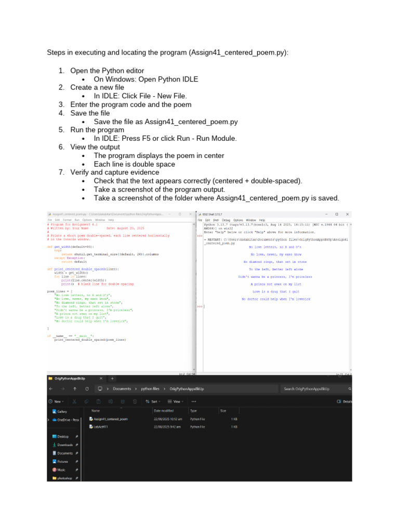Open Edit menu in IDLE editor window

point(57,220)
